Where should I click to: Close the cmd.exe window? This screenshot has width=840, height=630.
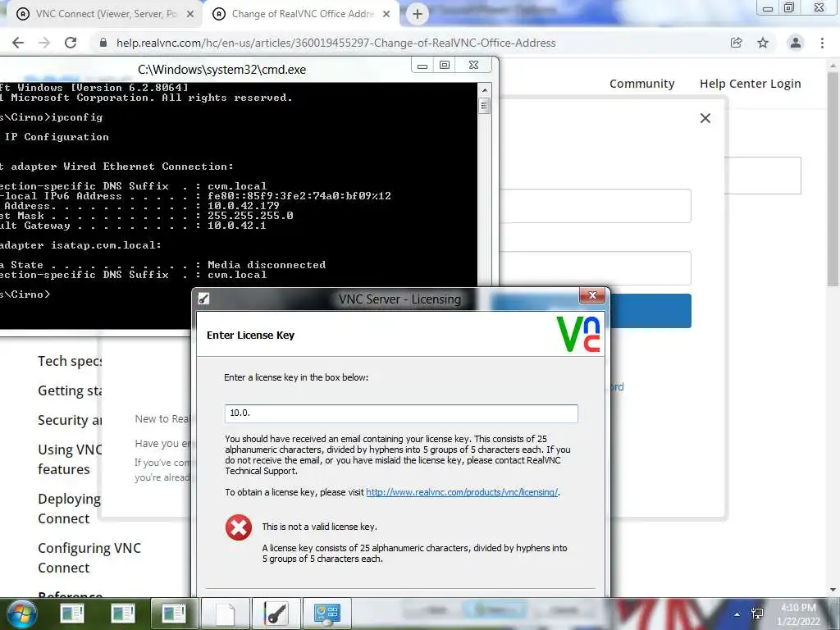(x=473, y=66)
